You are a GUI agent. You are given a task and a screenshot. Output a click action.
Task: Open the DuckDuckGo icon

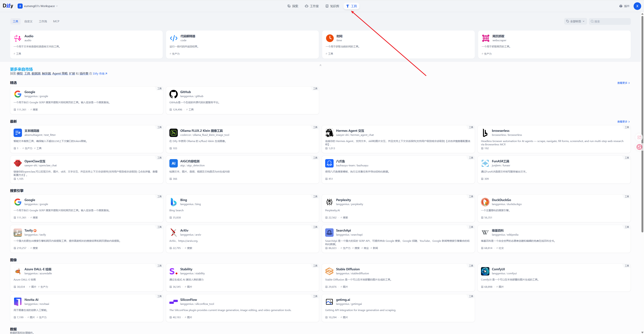pyautogui.click(x=485, y=202)
